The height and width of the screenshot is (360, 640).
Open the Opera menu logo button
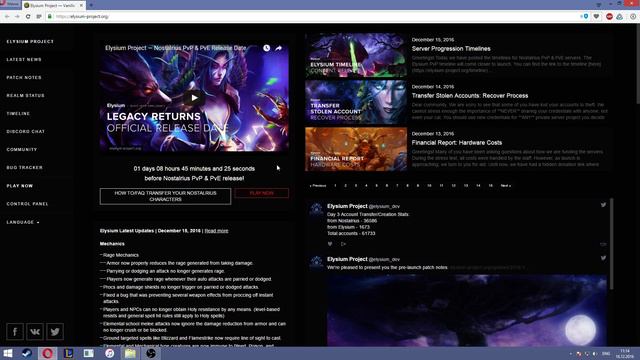[x=10, y=4]
